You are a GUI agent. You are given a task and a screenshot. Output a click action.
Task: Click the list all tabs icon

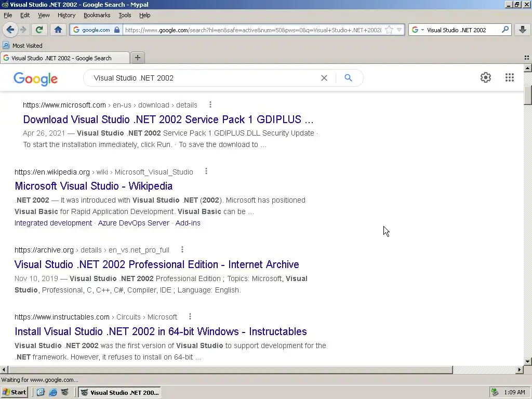coord(527,58)
